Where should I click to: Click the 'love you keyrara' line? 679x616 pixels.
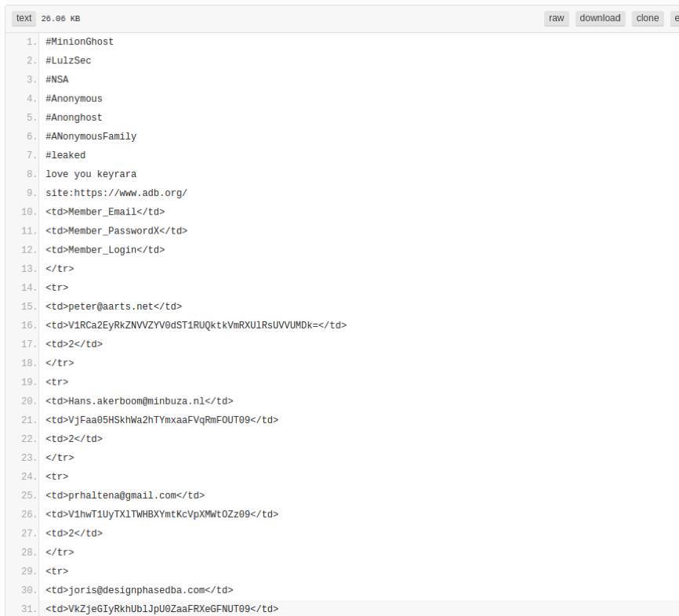91,174
